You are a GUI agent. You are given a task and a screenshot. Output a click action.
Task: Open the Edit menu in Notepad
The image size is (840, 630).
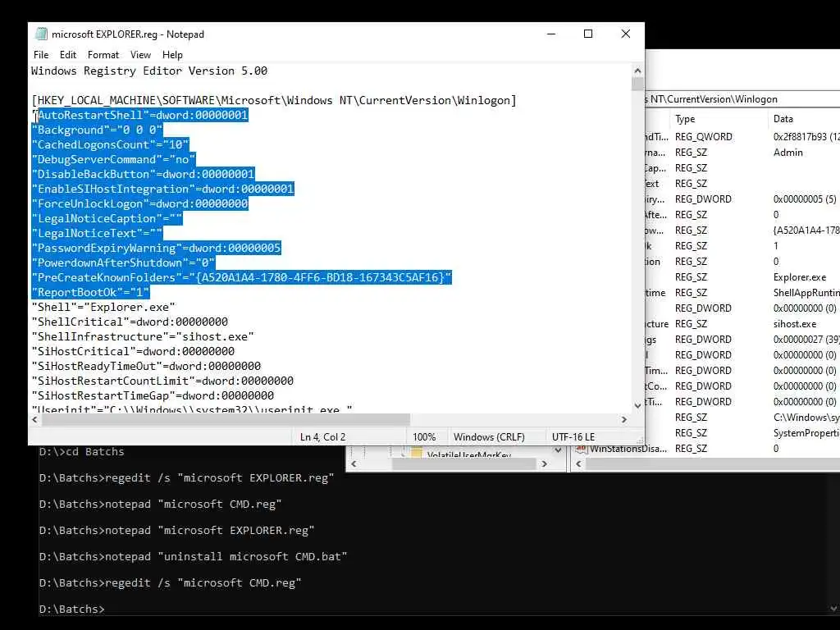67,55
